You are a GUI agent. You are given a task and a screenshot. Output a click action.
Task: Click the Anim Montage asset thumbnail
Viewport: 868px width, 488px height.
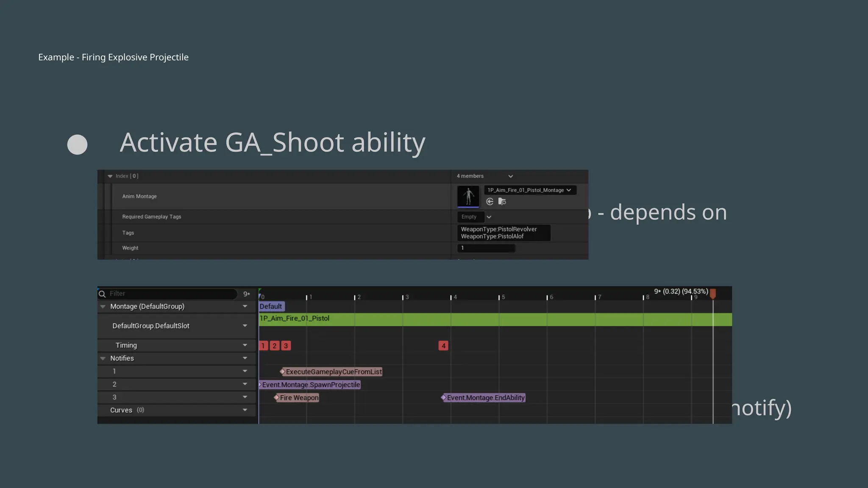pyautogui.click(x=468, y=197)
